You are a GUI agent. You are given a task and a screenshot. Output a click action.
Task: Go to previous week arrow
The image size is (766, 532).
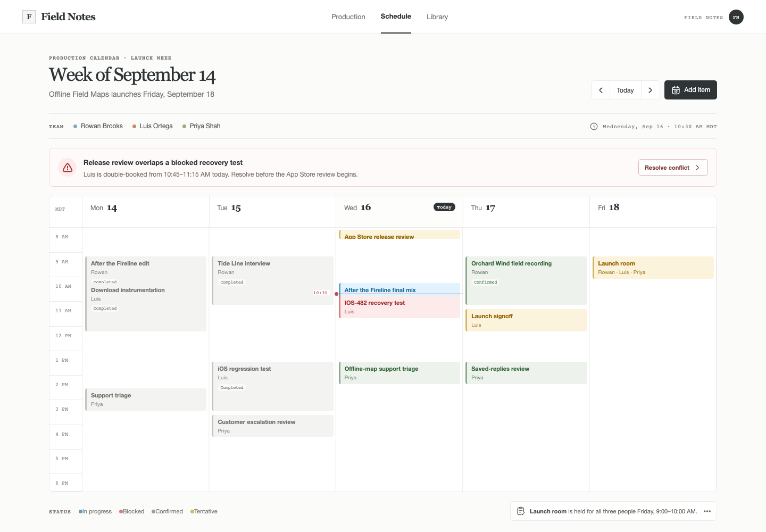(x=601, y=90)
